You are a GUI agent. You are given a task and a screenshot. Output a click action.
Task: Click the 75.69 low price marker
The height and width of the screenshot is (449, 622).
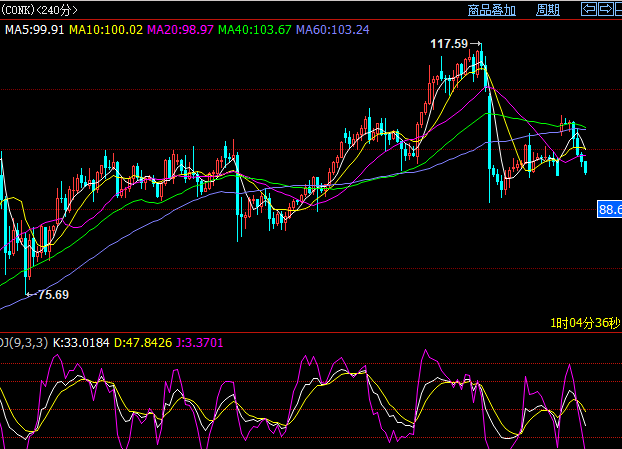tap(52, 294)
